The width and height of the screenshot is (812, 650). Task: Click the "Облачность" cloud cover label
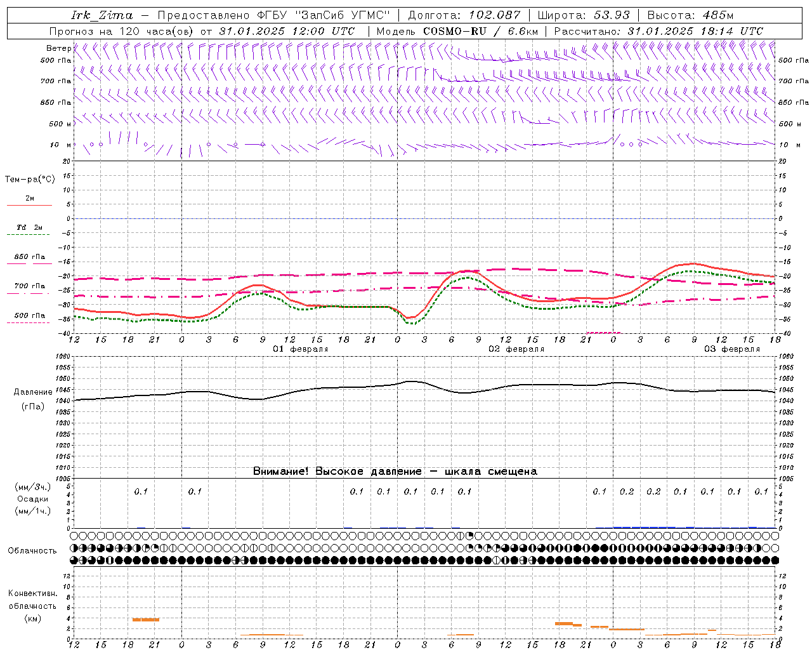pos(32,551)
